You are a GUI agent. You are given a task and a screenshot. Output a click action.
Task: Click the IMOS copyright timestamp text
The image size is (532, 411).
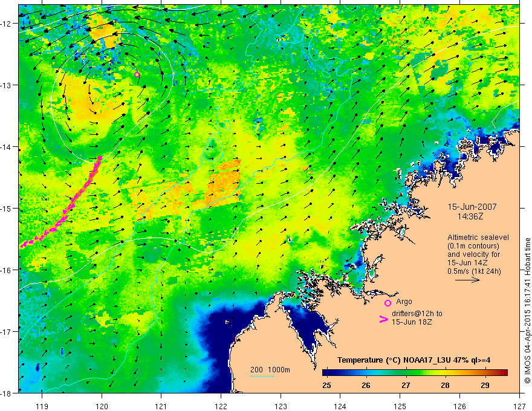(527, 311)
